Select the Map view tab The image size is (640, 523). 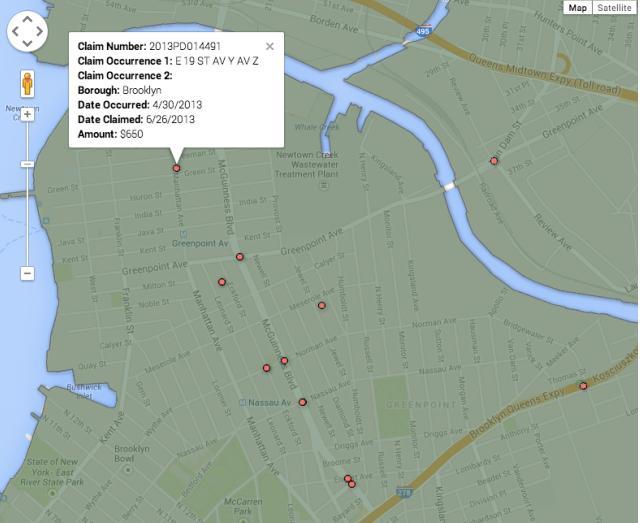pyautogui.click(x=578, y=8)
